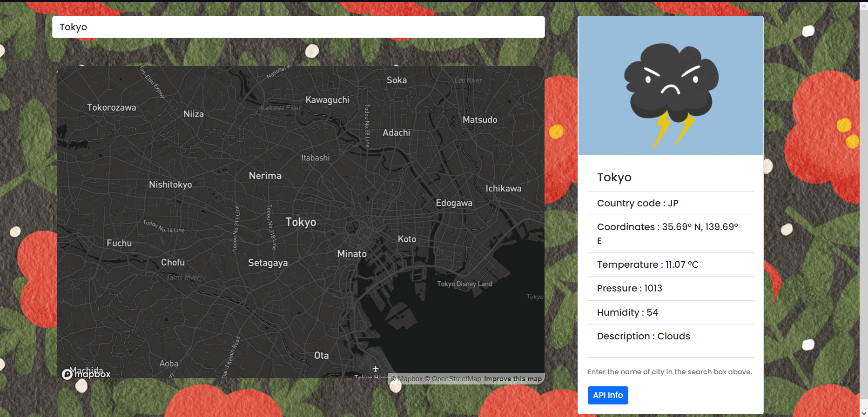Image resolution: width=868 pixels, height=417 pixels.
Task: Click the city search box containing Tokyo
Action: (x=298, y=27)
